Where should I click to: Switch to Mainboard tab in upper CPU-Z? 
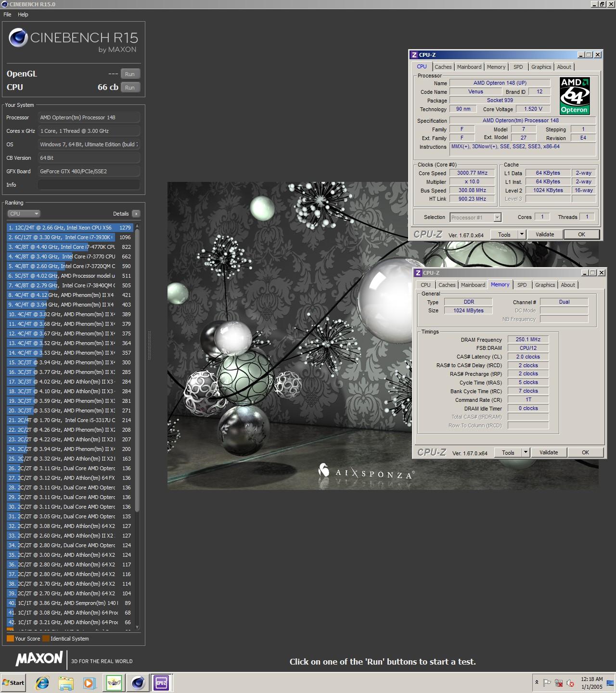pos(469,67)
